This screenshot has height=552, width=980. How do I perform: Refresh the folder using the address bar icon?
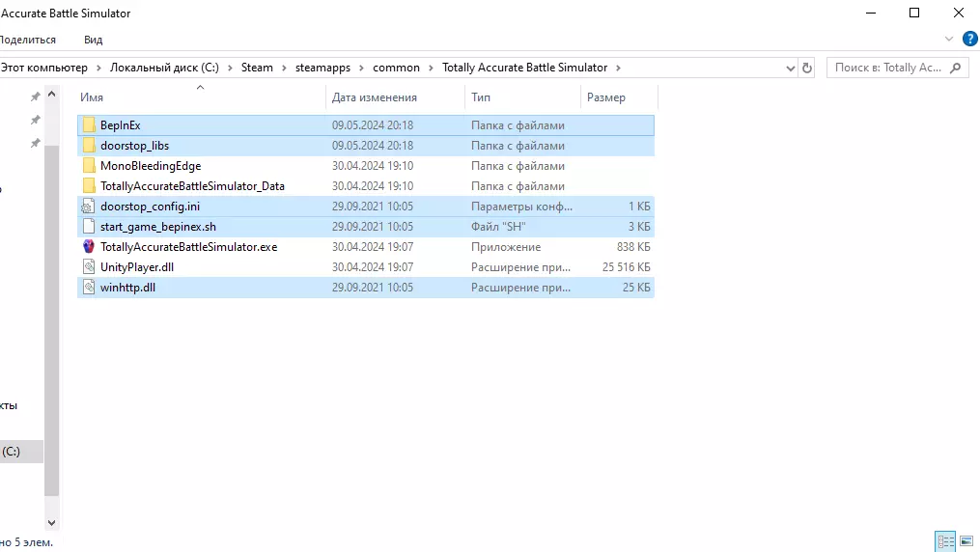pos(807,68)
